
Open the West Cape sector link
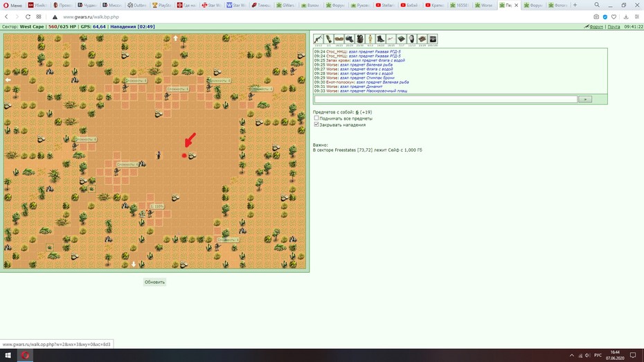tap(32, 27)
